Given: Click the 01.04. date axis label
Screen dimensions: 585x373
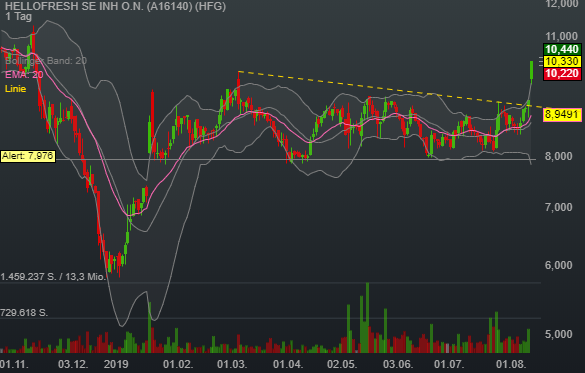Looking at the screenshot, I should click(x=288, y=364).
